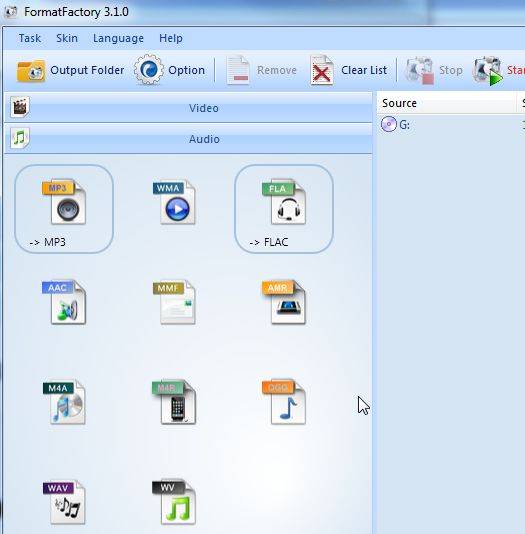Start the conversion
The width and height of the screenshot is (525, 534).
498,70
